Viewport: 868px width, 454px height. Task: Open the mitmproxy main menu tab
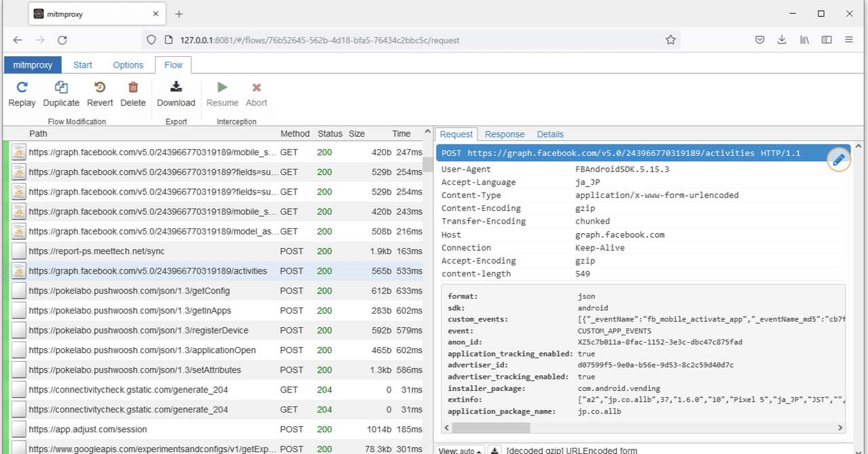[33, 65]
